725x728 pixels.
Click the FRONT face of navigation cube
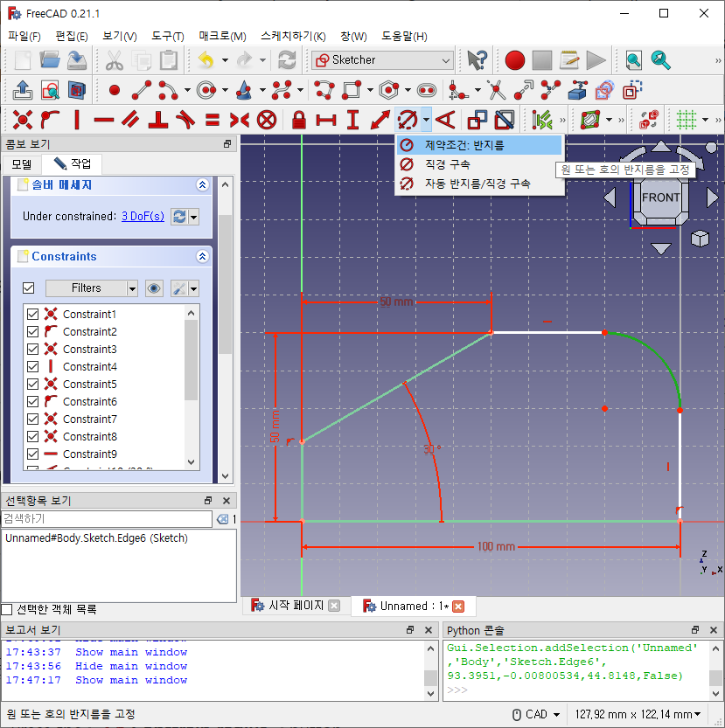pos(660,198)
